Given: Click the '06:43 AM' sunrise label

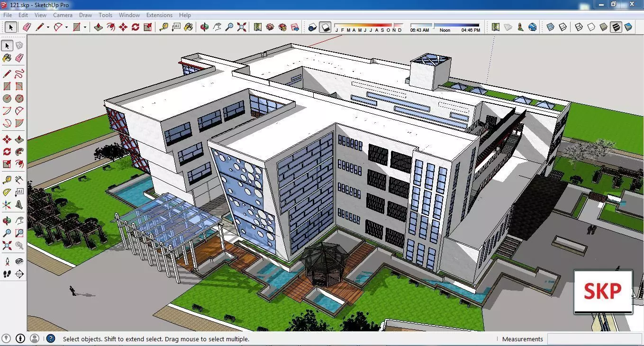Looking at the screenshot, I should pos(419,30).
